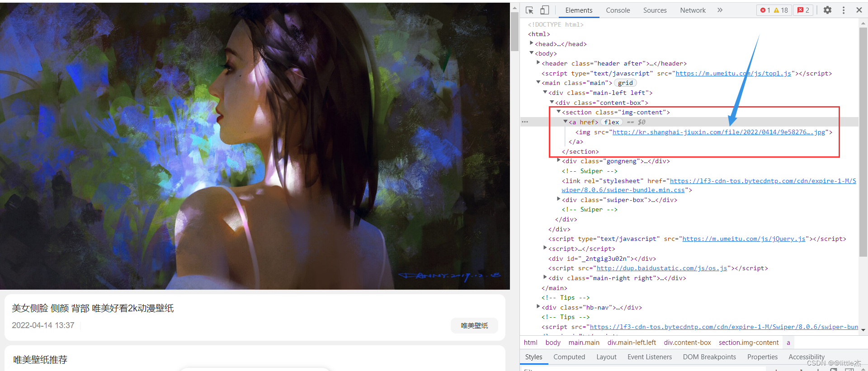The width and height of the screenshot is (868, 371).
Task: Click the three-dot gutter beside selected node
Action: [x=524, y=122]
